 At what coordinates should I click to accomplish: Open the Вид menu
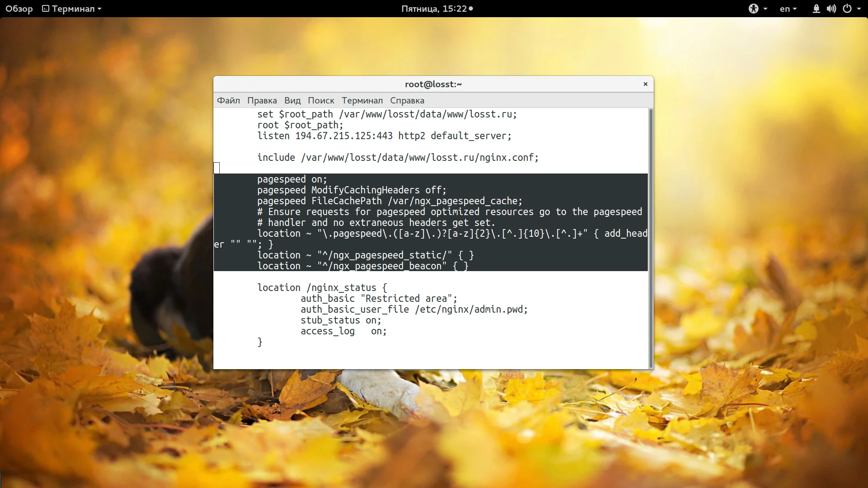tap(292, 100)
